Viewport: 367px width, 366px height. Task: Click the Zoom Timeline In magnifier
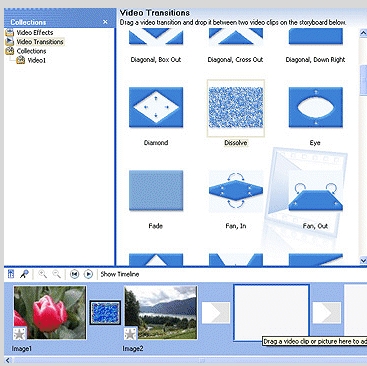pyautogui.click(x=42, y=274)
